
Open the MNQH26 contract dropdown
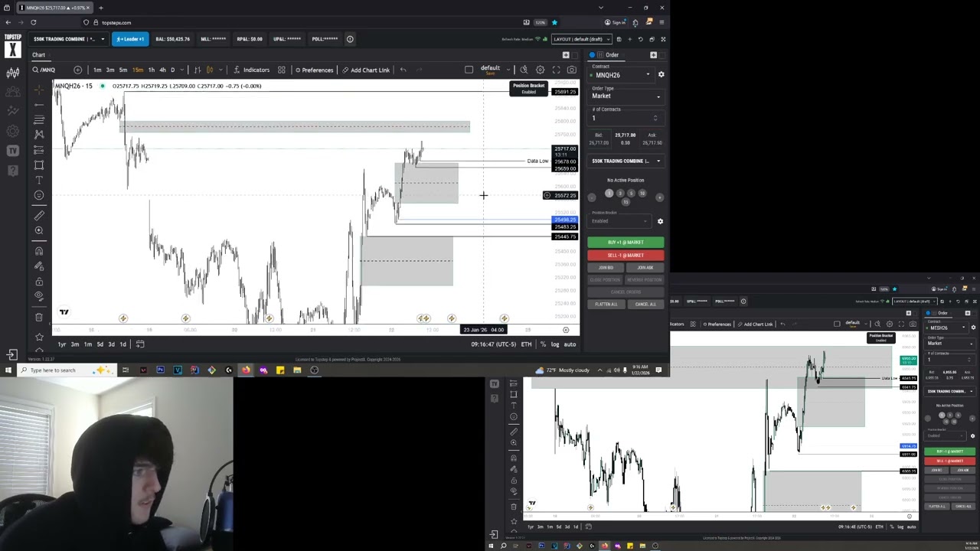click(x=619, y=75)
